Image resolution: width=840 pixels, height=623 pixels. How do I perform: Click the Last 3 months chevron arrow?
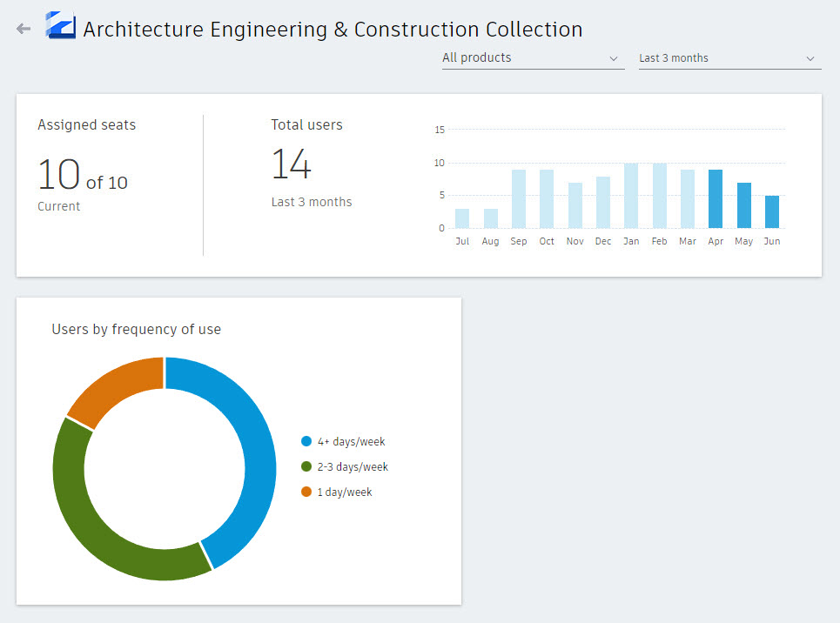[x=810, y=58]
